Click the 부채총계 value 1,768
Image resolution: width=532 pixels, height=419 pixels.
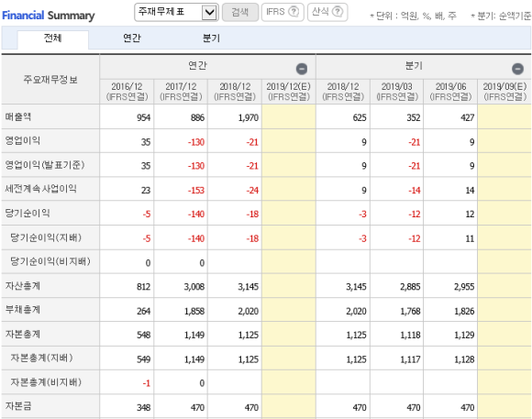click(x=410, y=311)
